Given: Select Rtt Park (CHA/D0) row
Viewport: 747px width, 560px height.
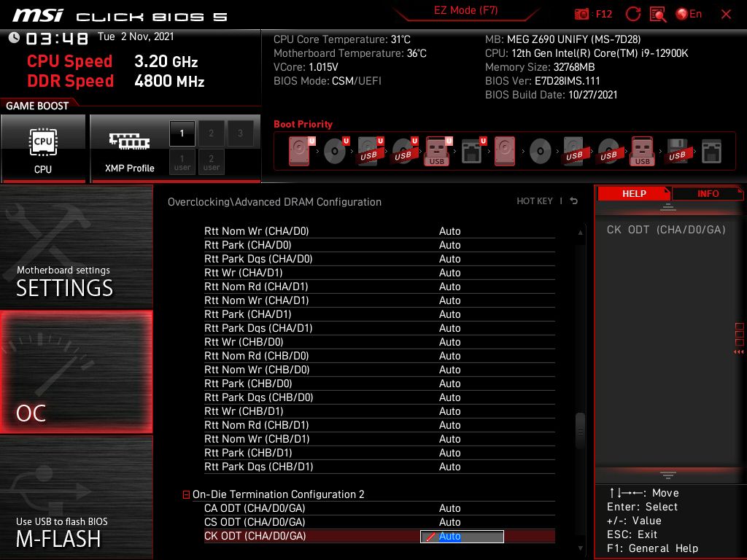Looking at the screenshot, I should pos(379,245).
